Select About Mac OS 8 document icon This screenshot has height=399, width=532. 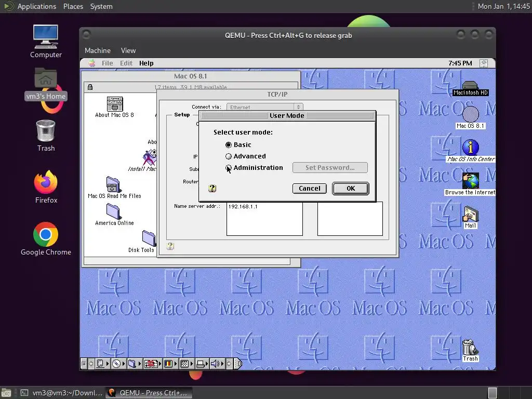115,107
